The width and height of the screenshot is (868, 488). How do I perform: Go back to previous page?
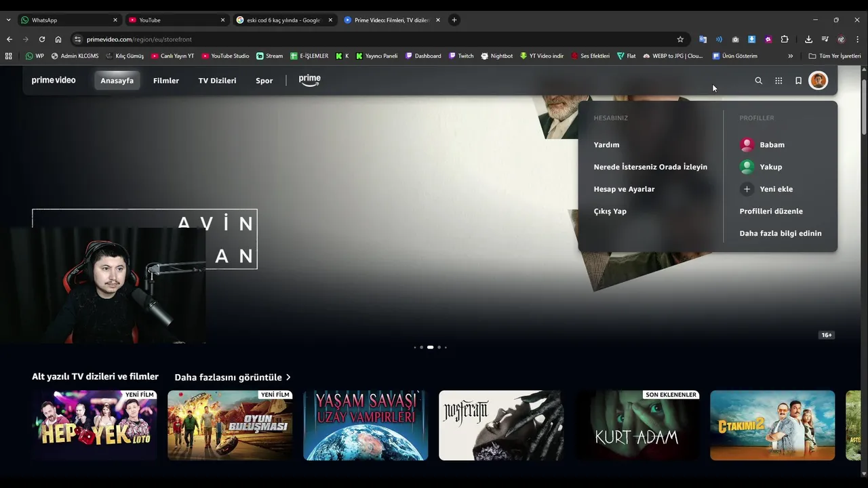(x=9, y=39)
